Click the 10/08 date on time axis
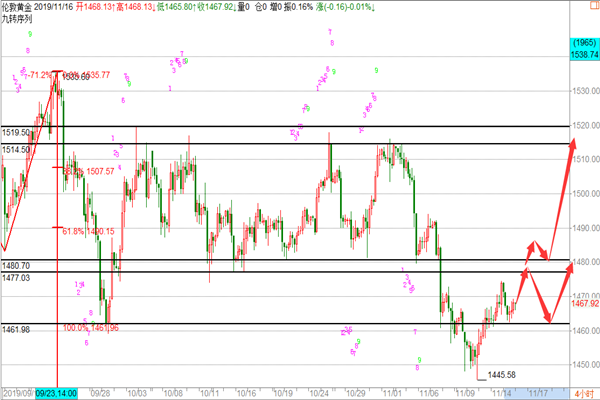The image size is (600, 400). (173, 393)
